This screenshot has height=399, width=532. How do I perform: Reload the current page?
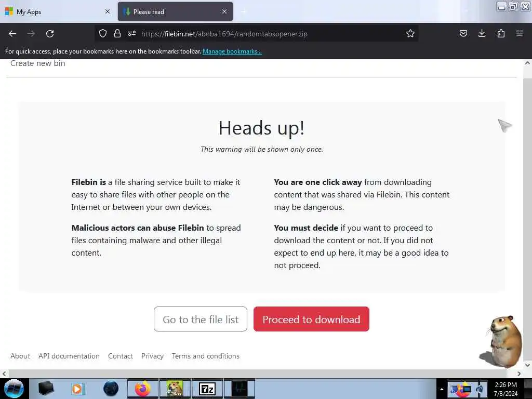[x=50, y=34]
